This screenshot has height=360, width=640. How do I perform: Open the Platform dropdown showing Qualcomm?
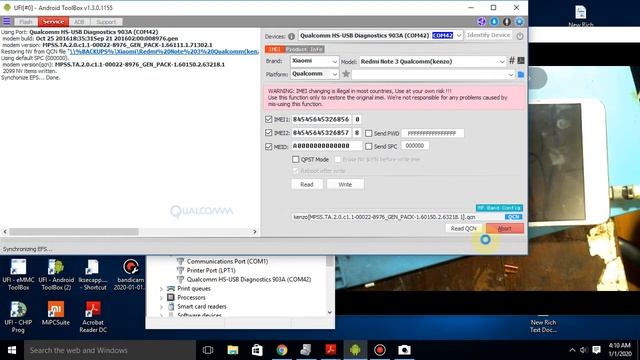[334, 74]
